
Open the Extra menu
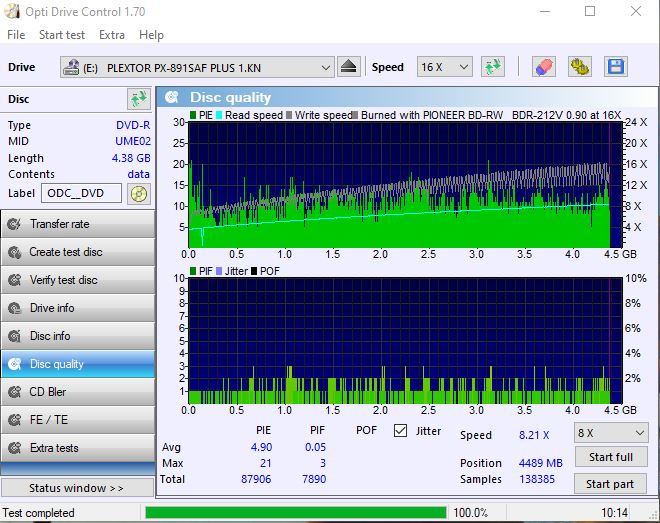(112, 35)
